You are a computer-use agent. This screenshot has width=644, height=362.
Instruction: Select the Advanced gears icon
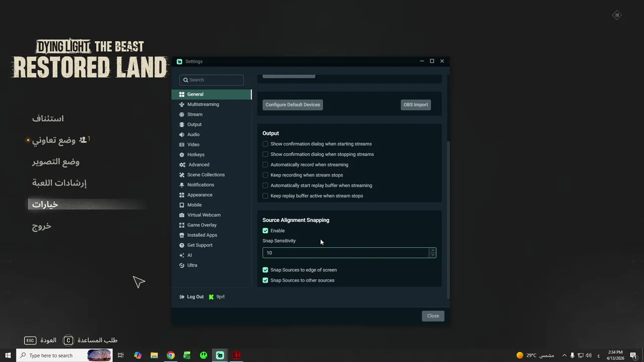[x=182, y=165]
